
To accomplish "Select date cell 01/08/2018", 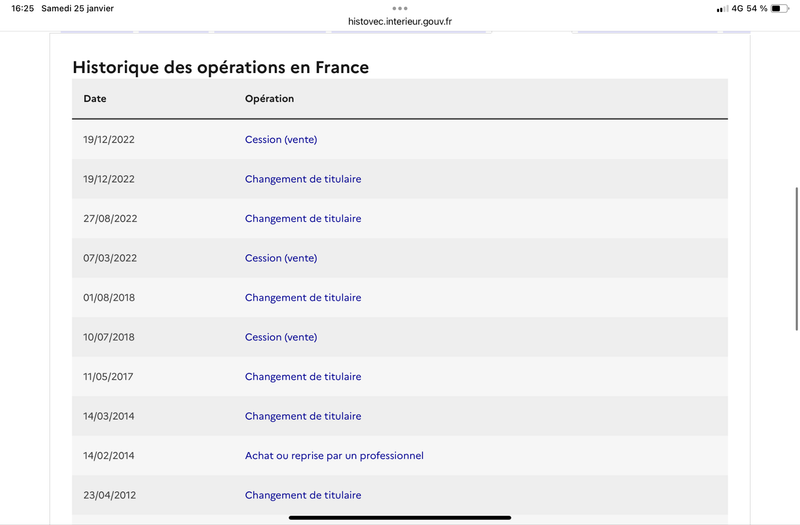I will (109, 297).
